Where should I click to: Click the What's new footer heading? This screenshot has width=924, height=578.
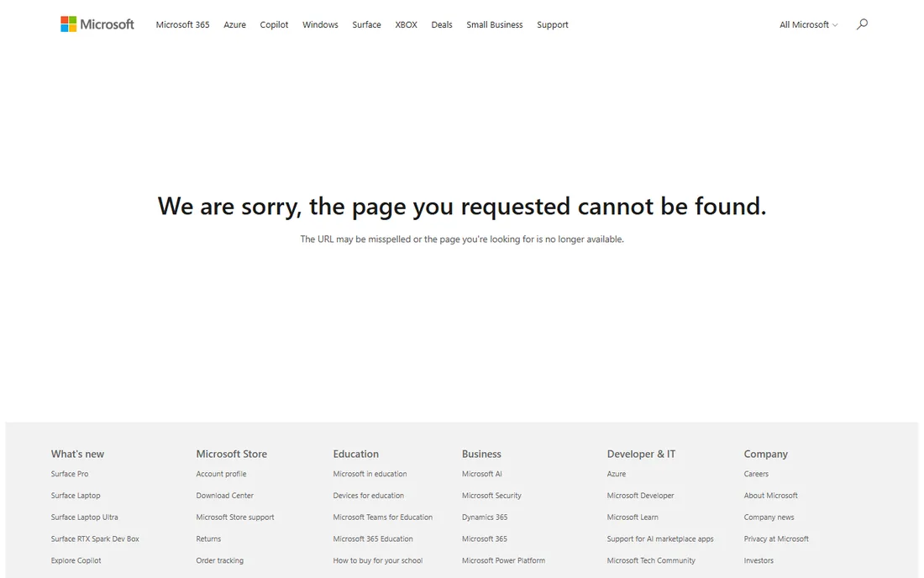click(x=77, y=454)
